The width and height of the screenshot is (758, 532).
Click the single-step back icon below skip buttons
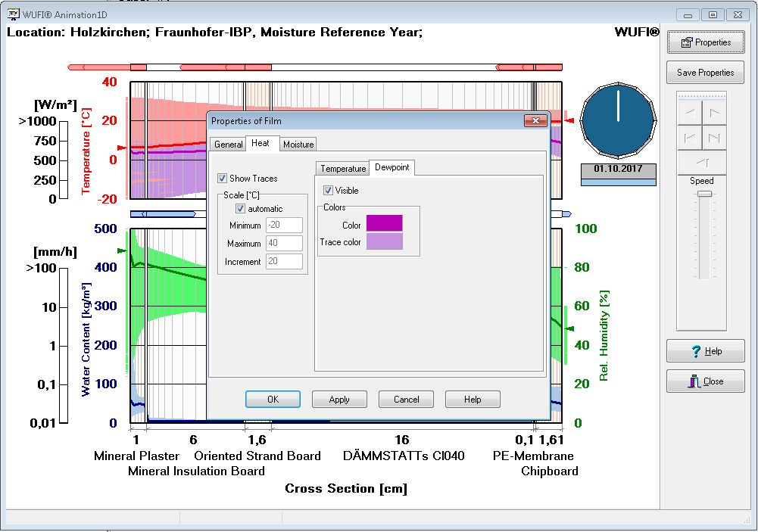tap(703, 163)
